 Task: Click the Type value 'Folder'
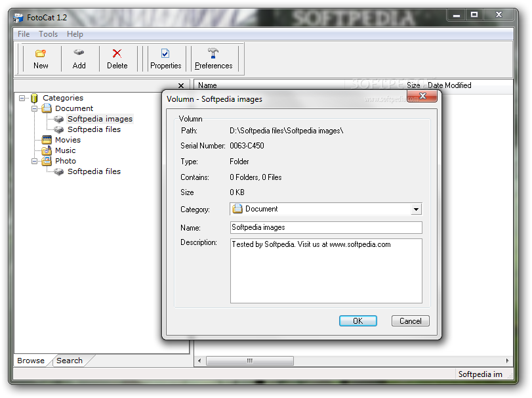(x=239, y=162)
